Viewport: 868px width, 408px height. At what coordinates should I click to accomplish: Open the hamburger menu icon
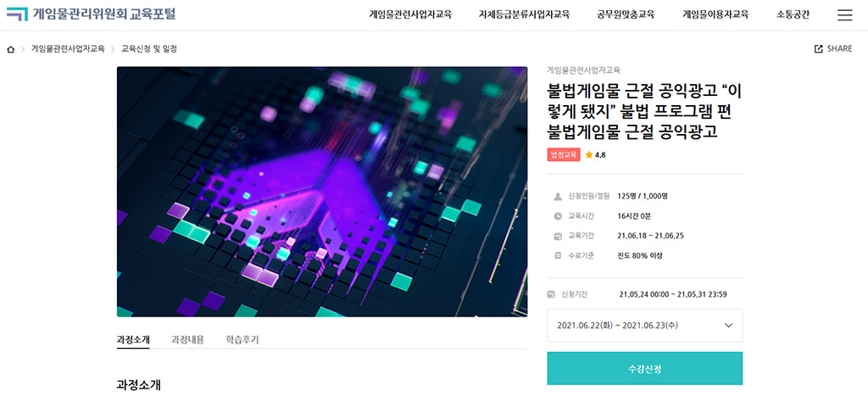(845, 15)
